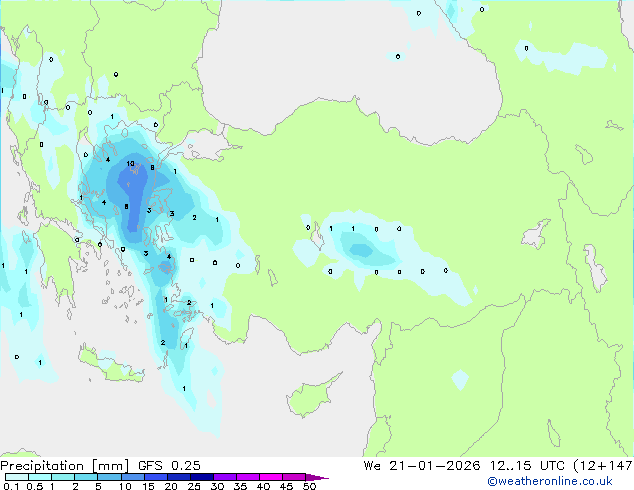Click the "0.1" color scale label
The image size is (634, 490).
(x=11, y=486)
